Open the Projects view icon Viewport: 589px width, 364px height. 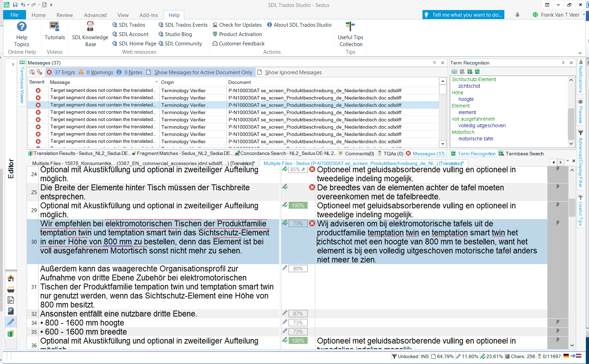11,289
